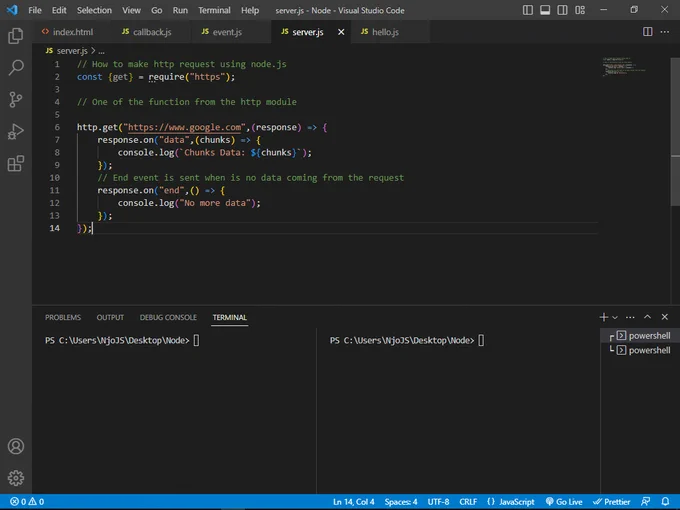Change CRLF end of line sequence

coord(468,502)
